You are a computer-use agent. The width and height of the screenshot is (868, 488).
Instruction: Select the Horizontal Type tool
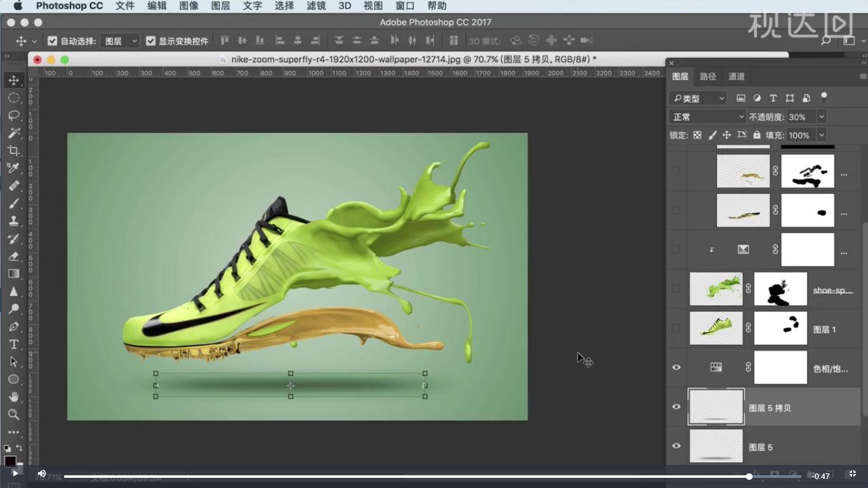tap(13, 344)
